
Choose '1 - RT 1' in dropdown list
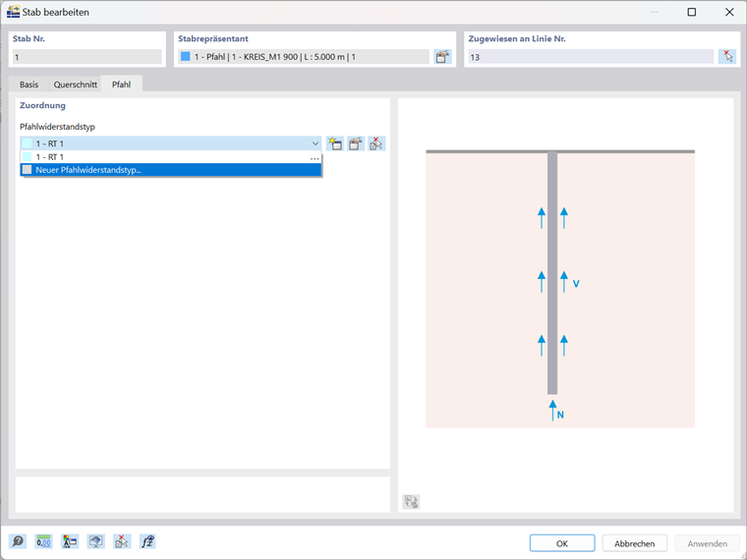(171, 157)
